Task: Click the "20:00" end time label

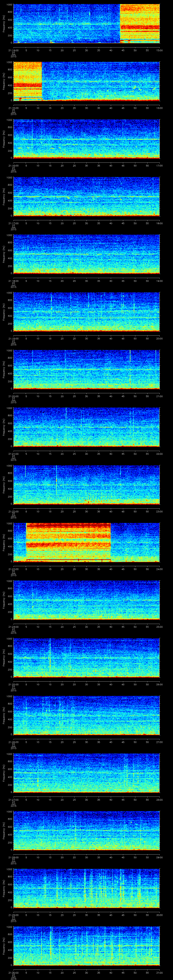Action: pyautogui.click(x=160, y=339)
